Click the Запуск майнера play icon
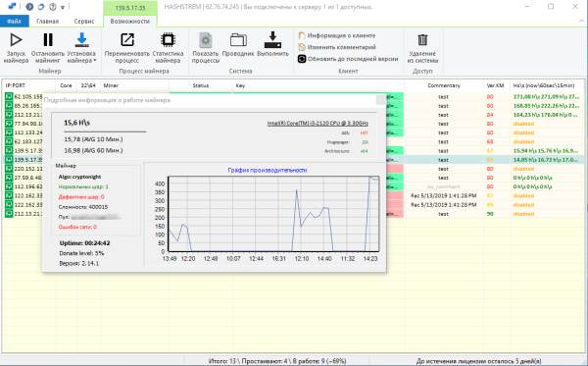The width and height of the screenshot is (588, 366). coord(16,40)
